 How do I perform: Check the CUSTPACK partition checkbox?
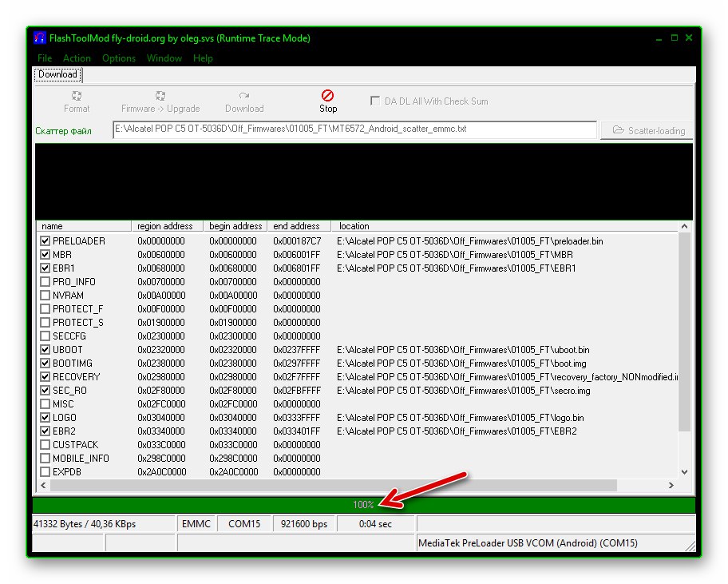click(x=45, y=445)
